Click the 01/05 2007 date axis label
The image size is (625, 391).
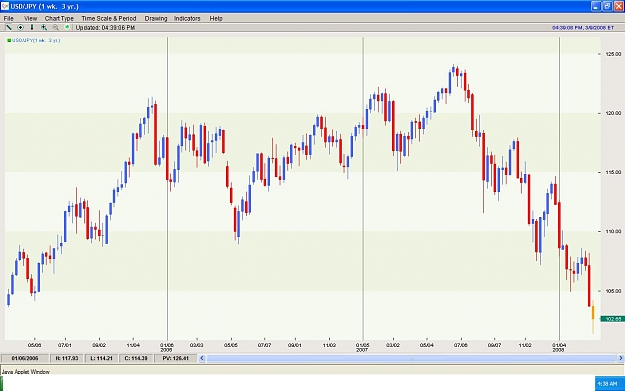(x=362, y=347)
